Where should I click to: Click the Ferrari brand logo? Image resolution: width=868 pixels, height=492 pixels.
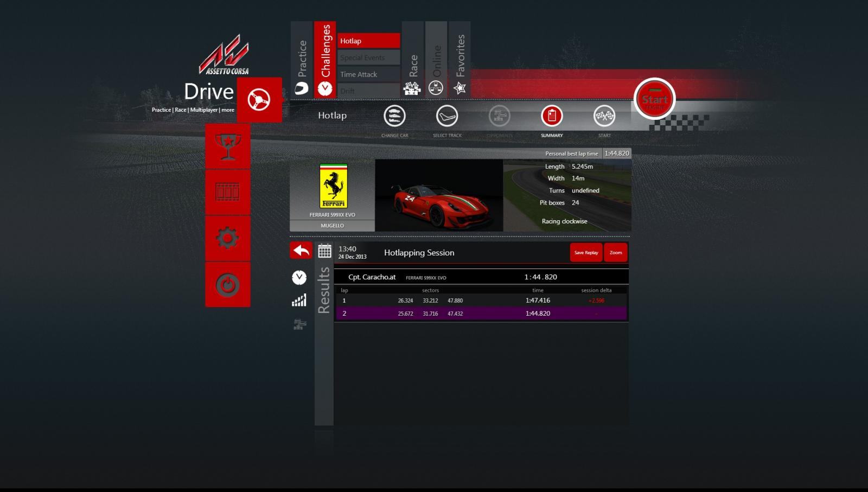click(x=333, y=186)
